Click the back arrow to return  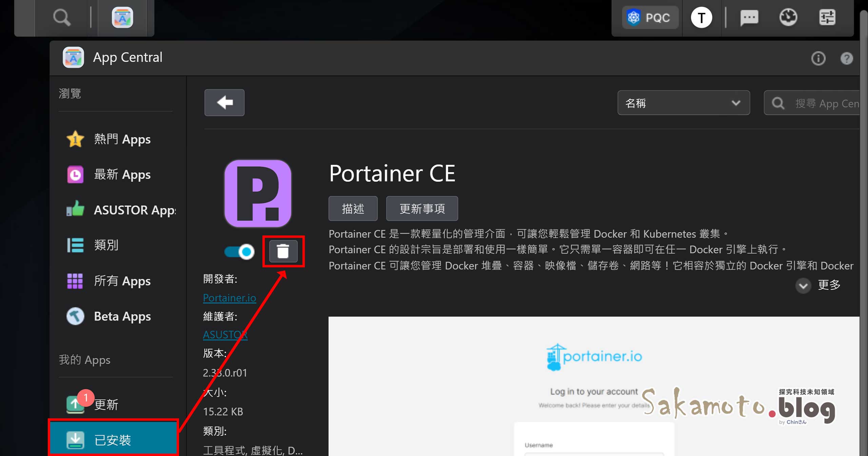[x=224, y=102]
